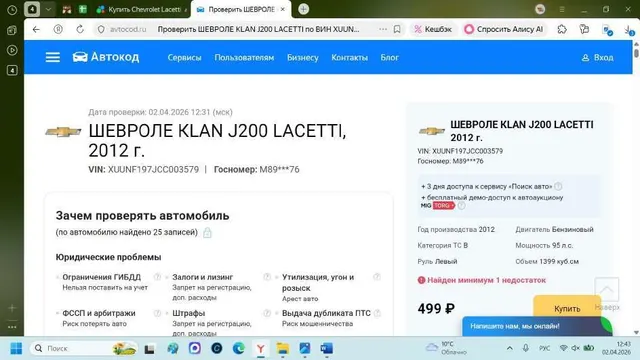Click the taskbar Поиск search box
The width and height of the screenshot is (640, 360).
coord(84,349)
